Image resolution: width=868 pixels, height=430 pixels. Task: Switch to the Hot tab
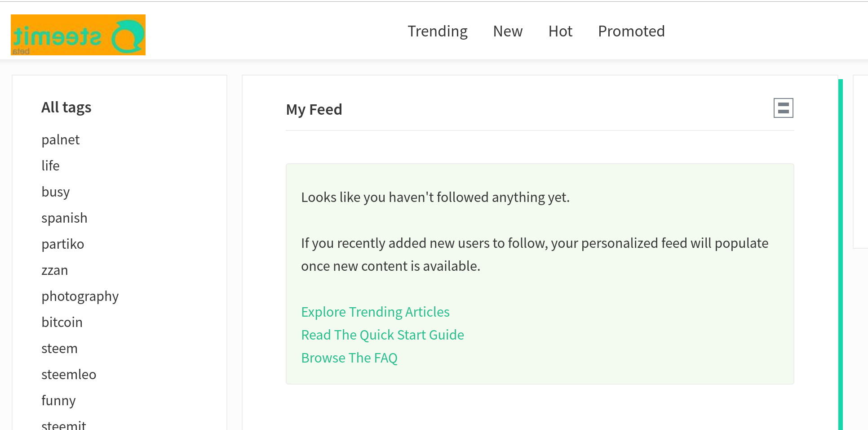pos(560,31)
